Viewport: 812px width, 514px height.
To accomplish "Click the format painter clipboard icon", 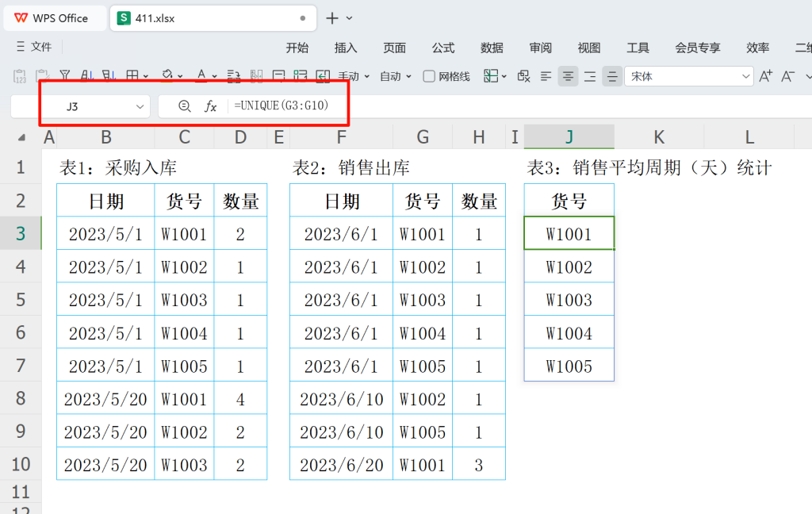I will click(x=43, y=76).
